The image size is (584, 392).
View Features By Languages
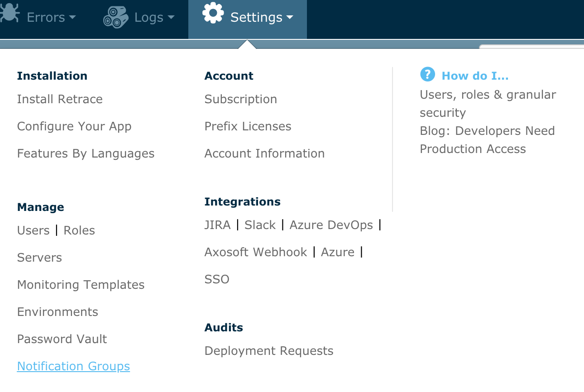point(86,154)
